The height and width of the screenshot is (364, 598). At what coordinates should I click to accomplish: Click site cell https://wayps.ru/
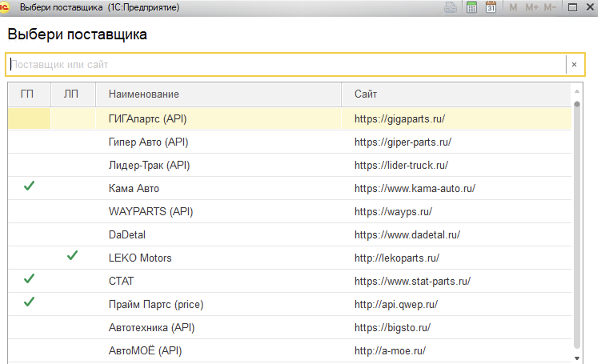tap(393, 212)
